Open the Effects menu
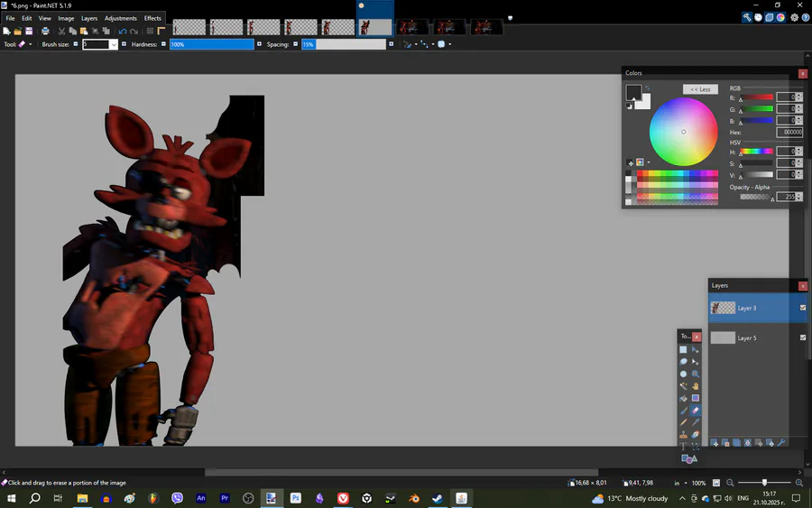Viewport: 812px width, 508px height. 152,18
